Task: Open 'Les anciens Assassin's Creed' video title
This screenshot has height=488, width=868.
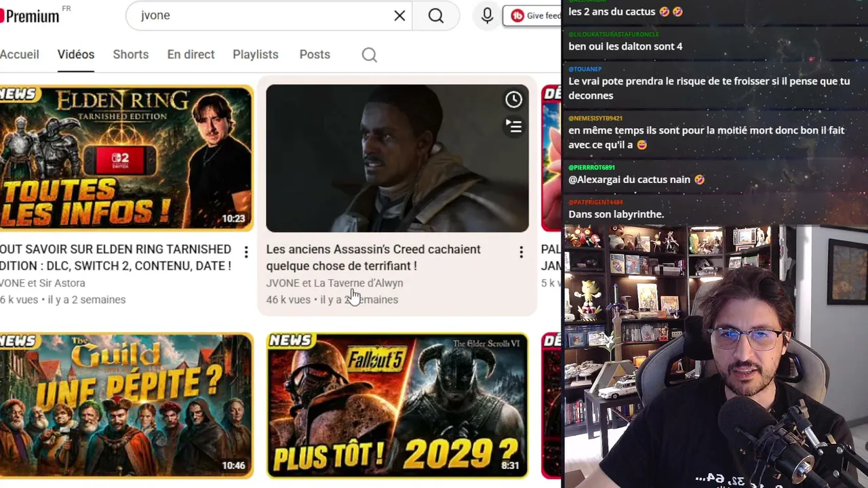Action: tap(374, 258)
